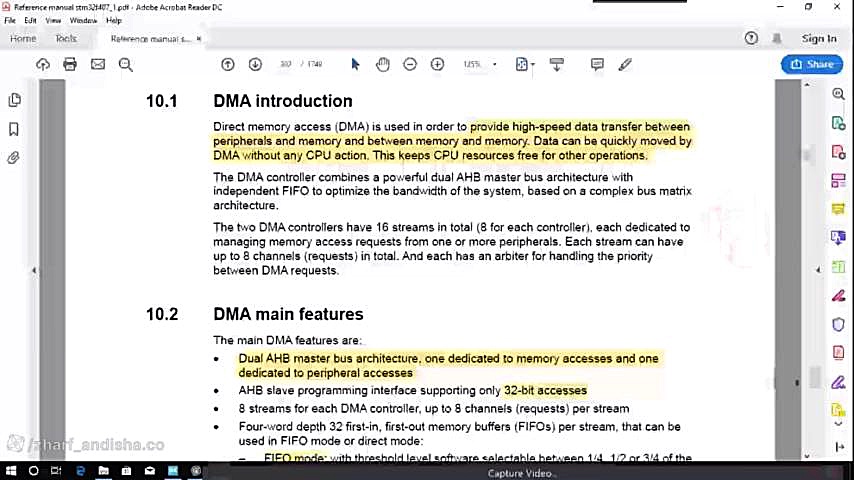Open the zoom level dropdown
Image resolution: width=854 pixels, height=480 pixels.
pos(495,64)
